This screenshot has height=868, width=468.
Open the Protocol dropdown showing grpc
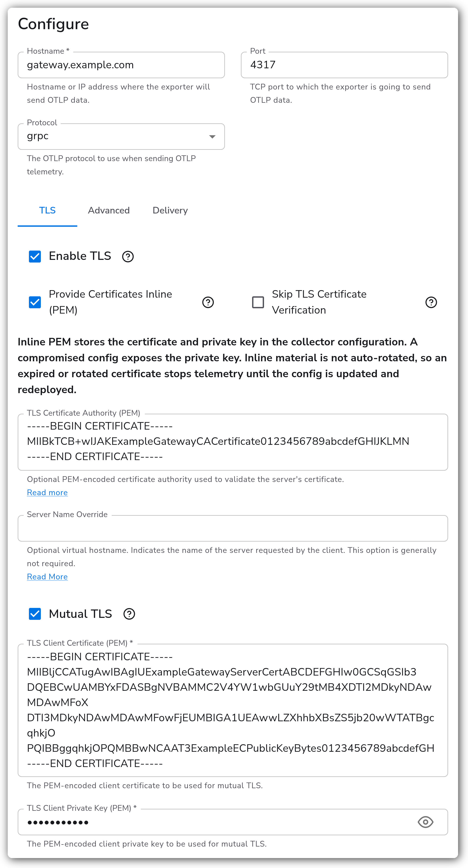click(x=121, y=137)
